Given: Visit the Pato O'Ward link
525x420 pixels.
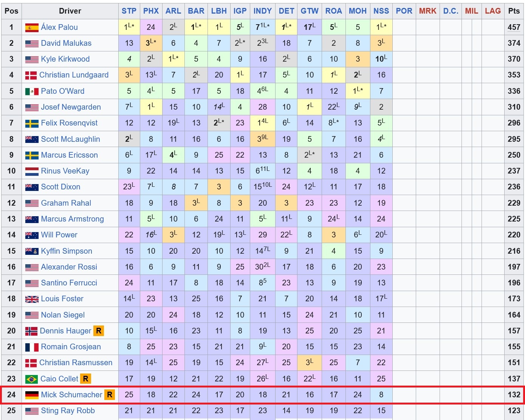Looking at the screenshot, I should [x=63, y=91].
